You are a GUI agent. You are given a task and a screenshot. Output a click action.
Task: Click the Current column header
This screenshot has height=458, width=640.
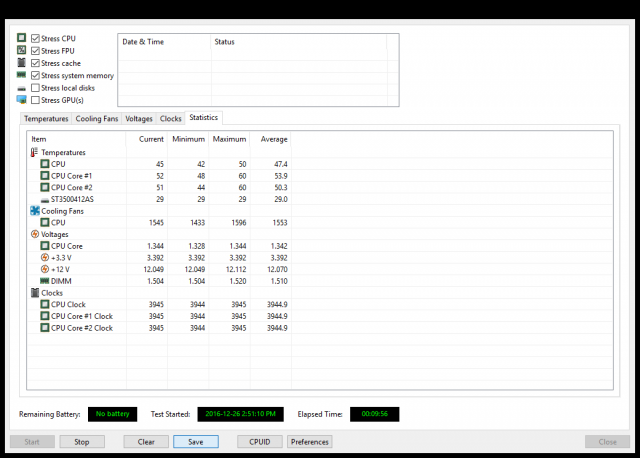click(x=147, y=139)
